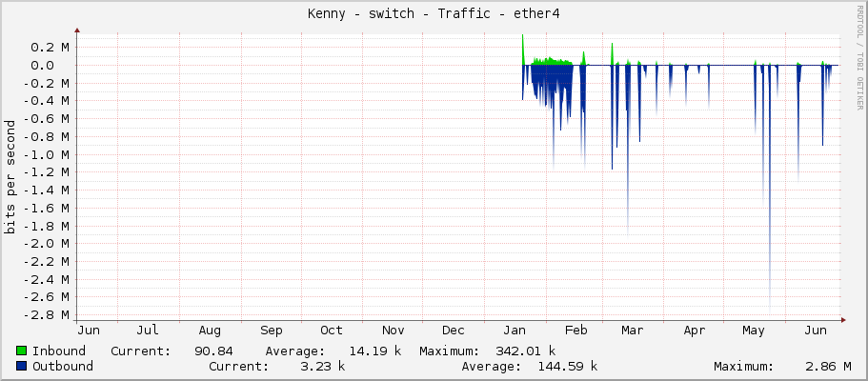Click the '-2.0 M' y-axis label
Screen dimensions: 868x381
pyautogui.click(x=47, y=244)
